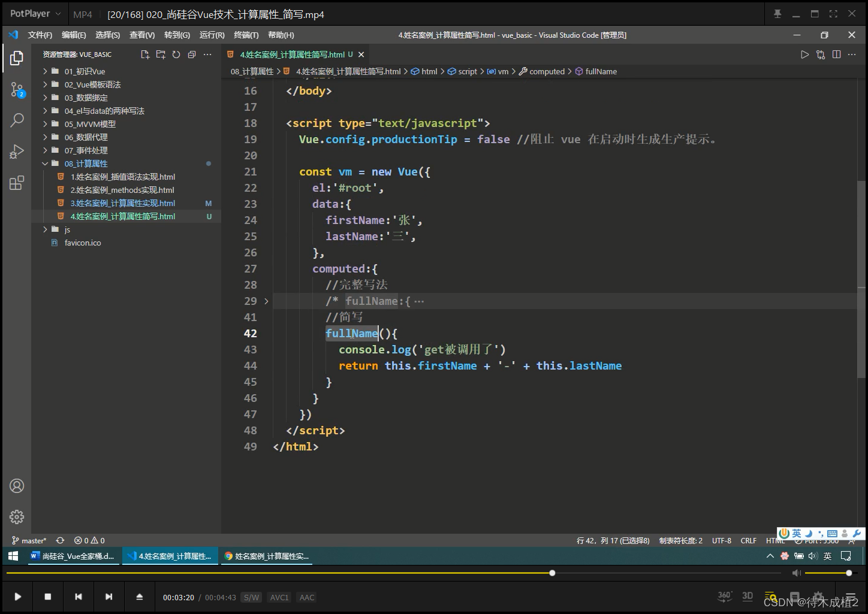868x614 pixels.
Task: Open the 运行(R) menu
Action: pyautogui.click(x=212, y=35)
